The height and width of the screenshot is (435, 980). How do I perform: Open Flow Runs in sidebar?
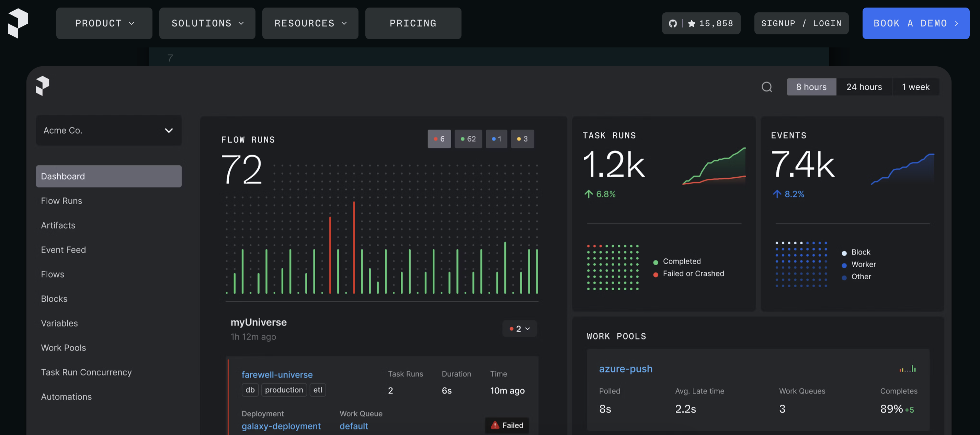click(61, 201)
